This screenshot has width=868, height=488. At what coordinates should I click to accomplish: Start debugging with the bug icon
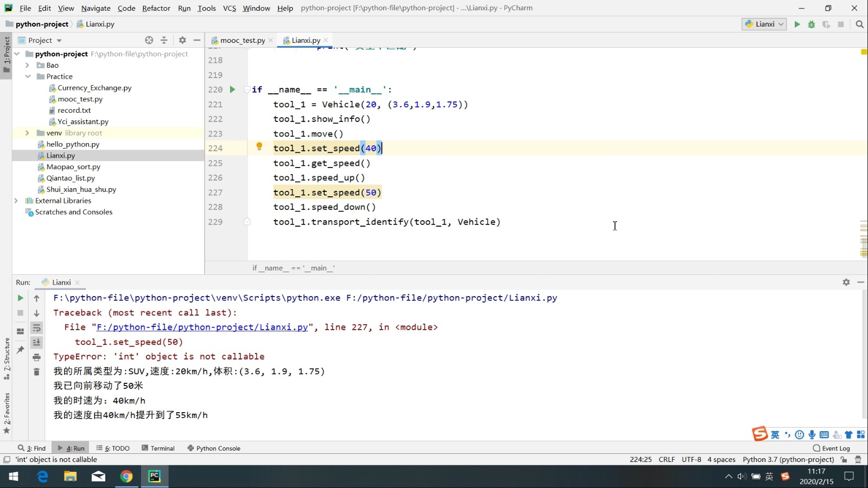(x=812, y=24)
